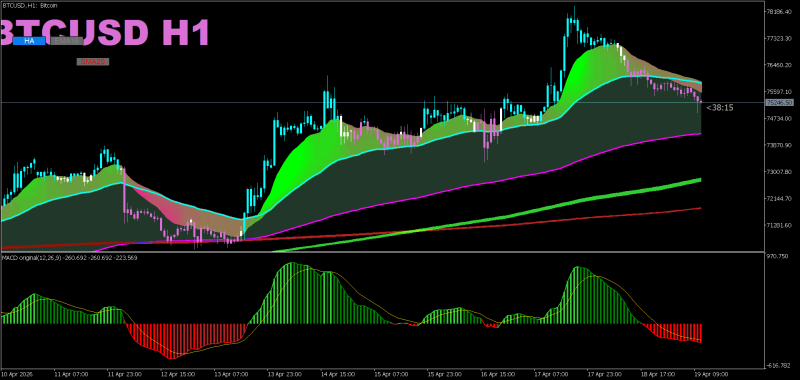Toggle the red SMA20 button
Viewport: 800px width, 380px height.
tap(93, 62)
